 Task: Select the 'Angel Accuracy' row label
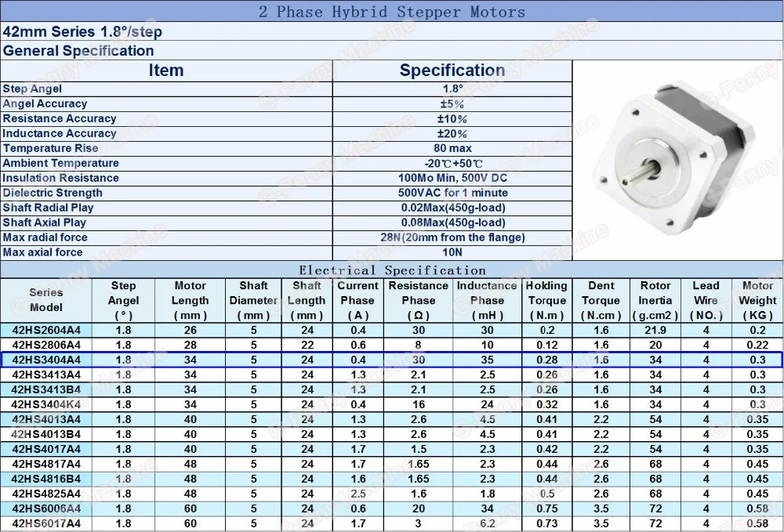point(45,104)
